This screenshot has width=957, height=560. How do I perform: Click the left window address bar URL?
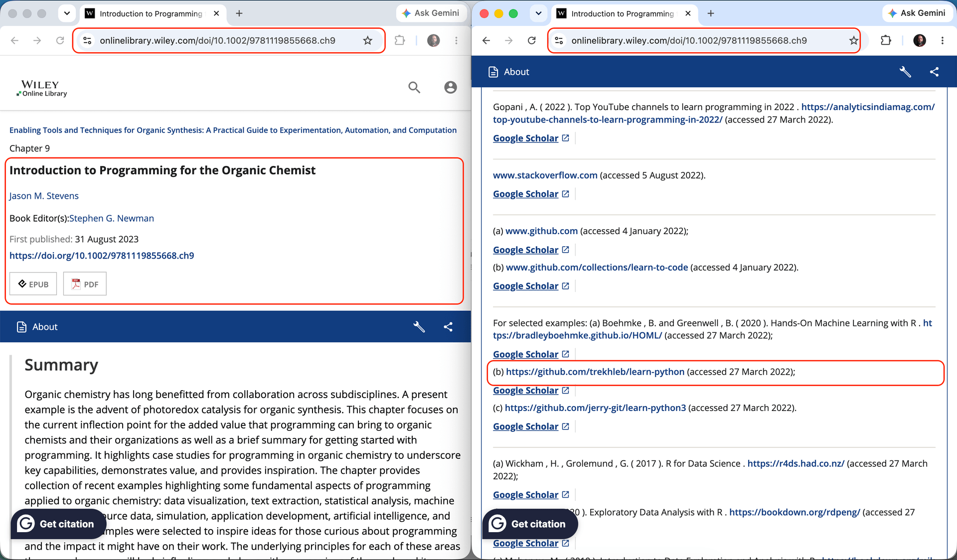217,40
